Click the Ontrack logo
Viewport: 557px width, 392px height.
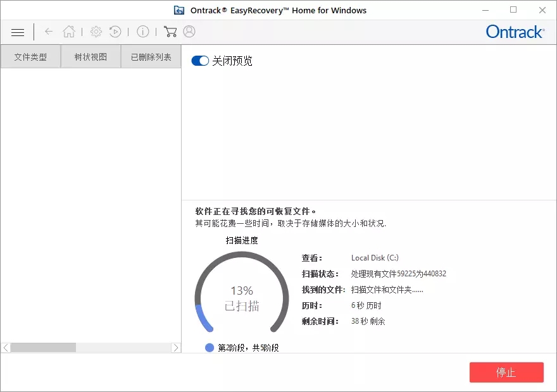point(515,32)
